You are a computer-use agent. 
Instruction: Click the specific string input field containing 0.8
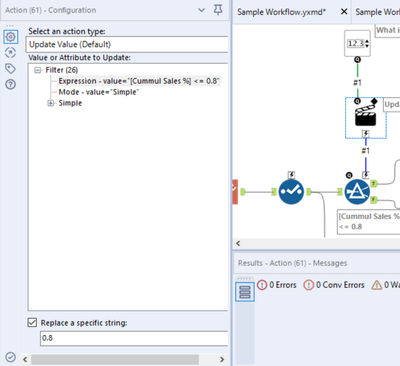point(134,338)
